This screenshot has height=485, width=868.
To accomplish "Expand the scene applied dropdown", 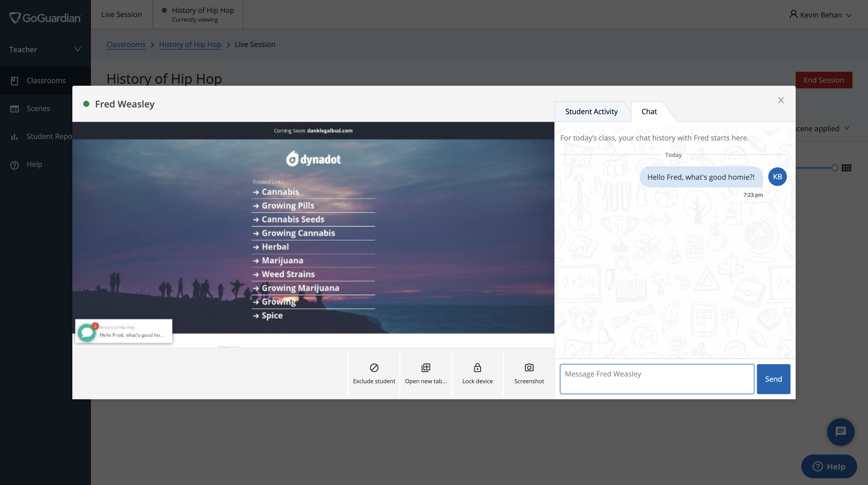I will click(847, 128).
